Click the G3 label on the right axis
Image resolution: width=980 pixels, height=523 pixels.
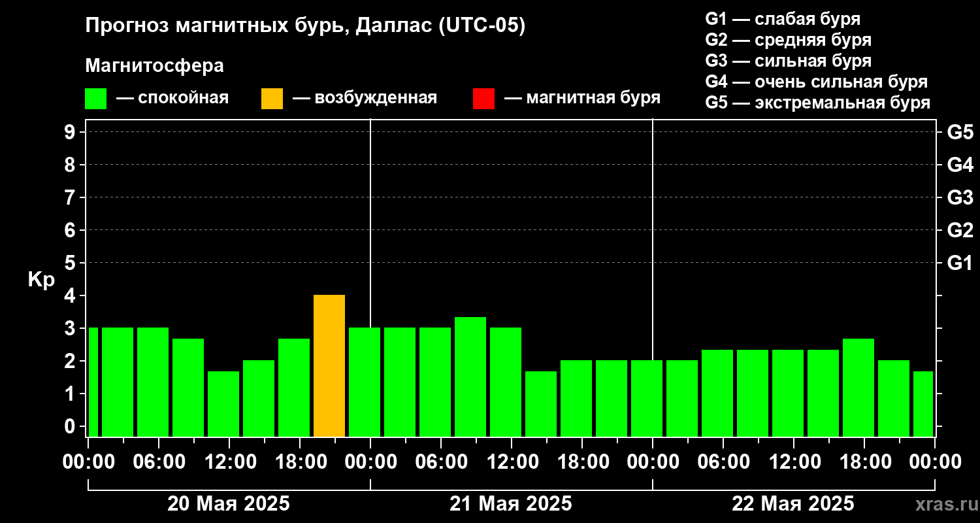960,197
